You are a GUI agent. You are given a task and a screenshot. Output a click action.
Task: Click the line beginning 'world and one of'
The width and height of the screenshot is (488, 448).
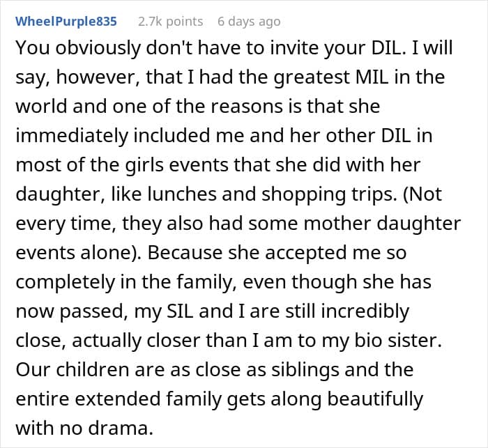(197, 106)
